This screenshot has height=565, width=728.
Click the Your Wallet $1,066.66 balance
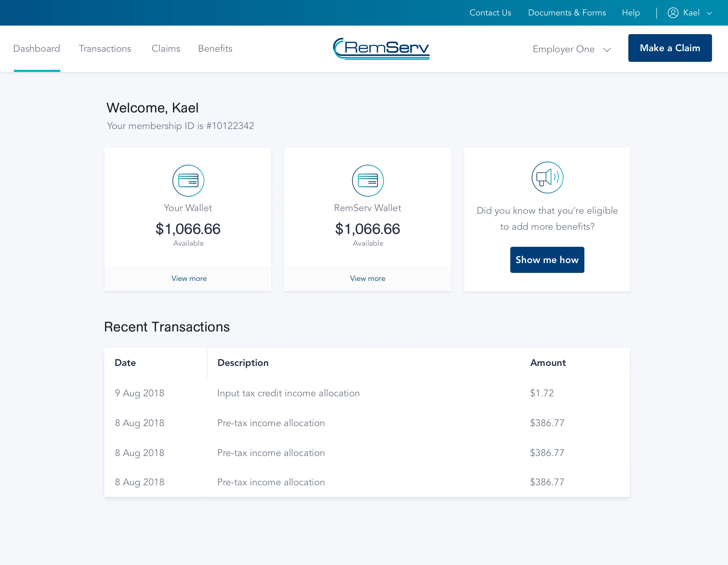(188, 229)
